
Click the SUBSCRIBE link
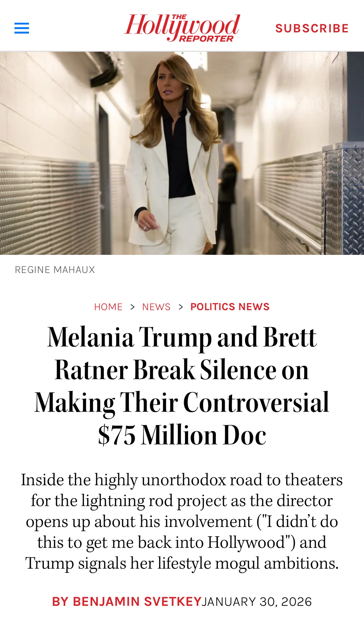312,28
